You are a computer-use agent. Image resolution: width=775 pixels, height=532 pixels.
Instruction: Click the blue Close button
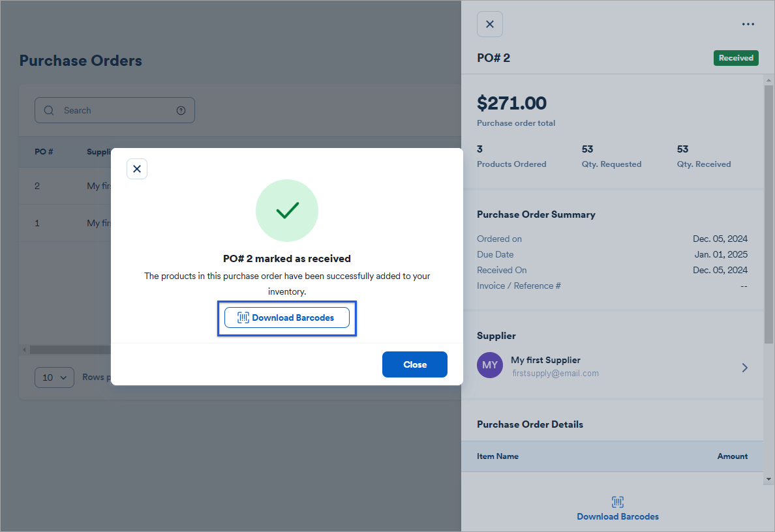[414, 364]
